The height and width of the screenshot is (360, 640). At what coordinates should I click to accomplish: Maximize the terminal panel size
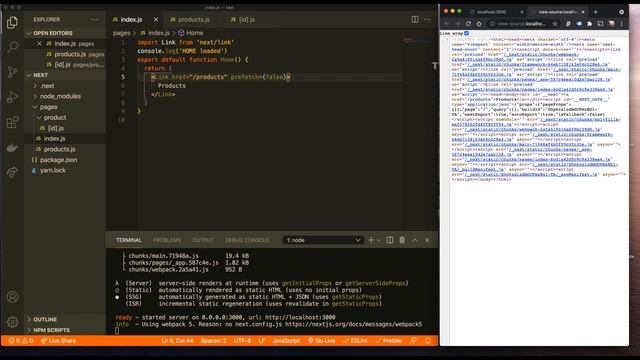click(415, 240)
